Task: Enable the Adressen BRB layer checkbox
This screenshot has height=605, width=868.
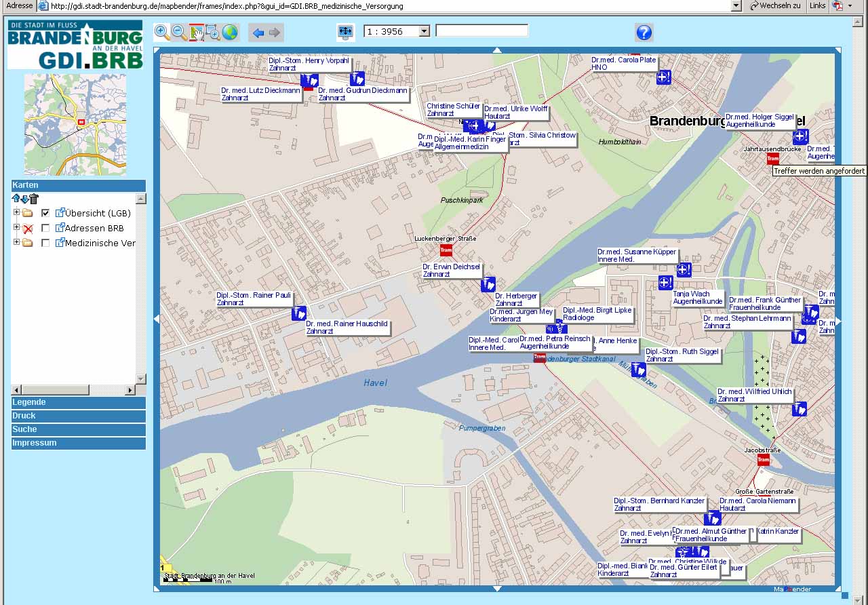Action: point(45,229)
